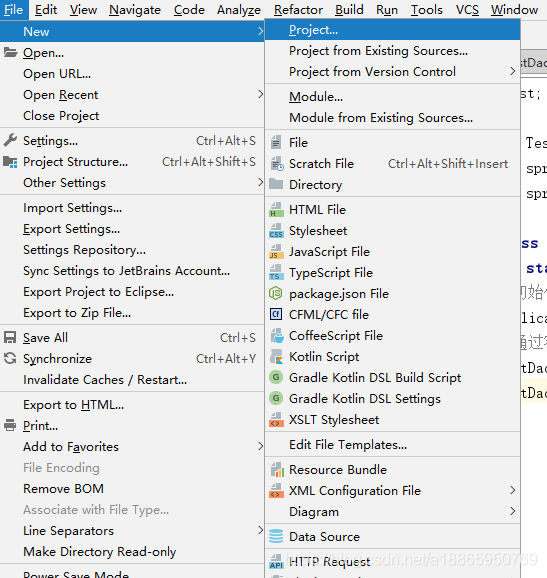Screen dimensions: 547x578
Task: Select Export Project to Eclipse...
Action: [x=132, y=292]
